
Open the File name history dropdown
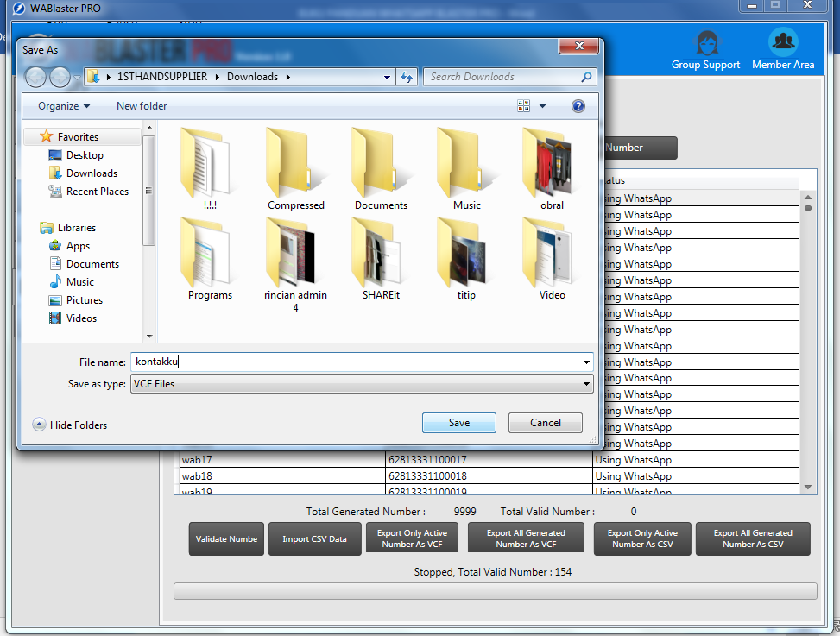tap(586, 362)
